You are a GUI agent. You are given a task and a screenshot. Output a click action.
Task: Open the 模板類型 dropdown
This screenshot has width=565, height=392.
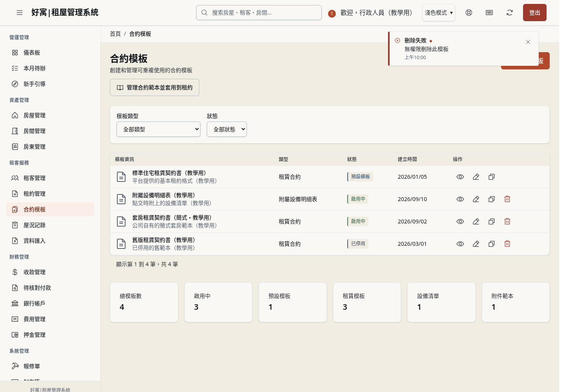coord(159,129)
